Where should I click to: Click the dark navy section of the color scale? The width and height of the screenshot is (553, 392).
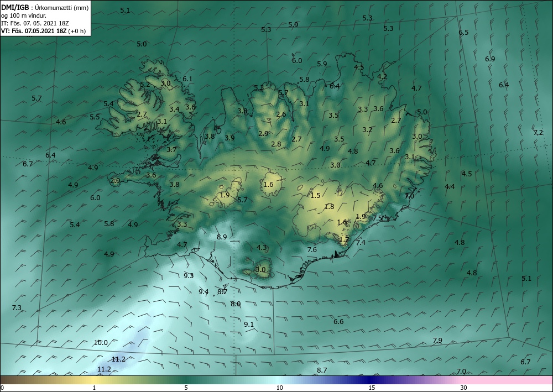click(371, 380)
